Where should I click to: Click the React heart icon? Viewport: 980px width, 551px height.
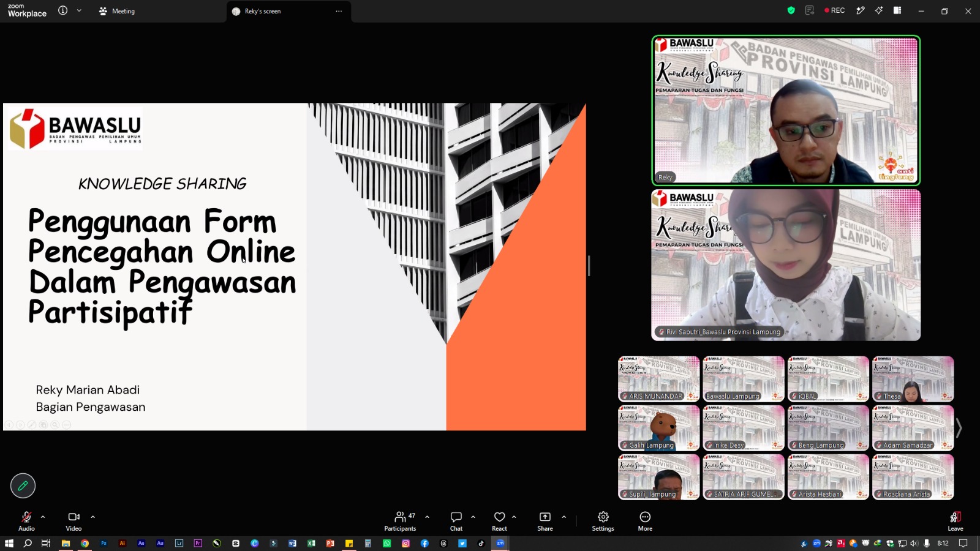[500, 517]
